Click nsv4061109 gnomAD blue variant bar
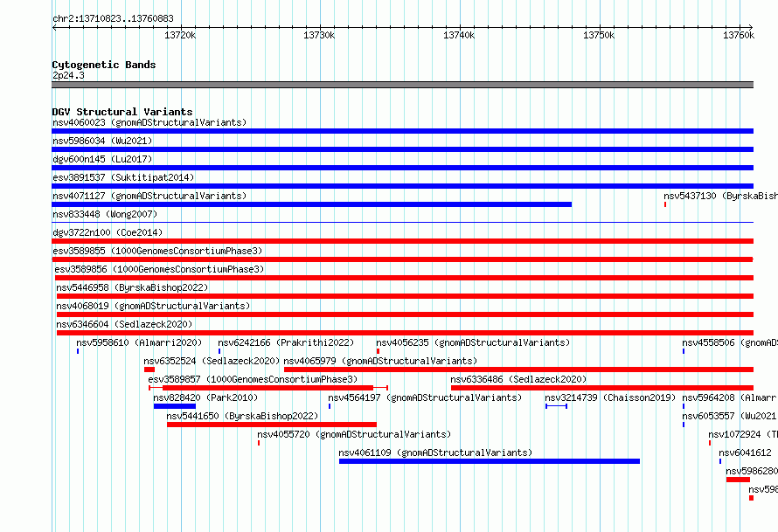Viewport: 778px width, 532px height. (x=490, y=461)
